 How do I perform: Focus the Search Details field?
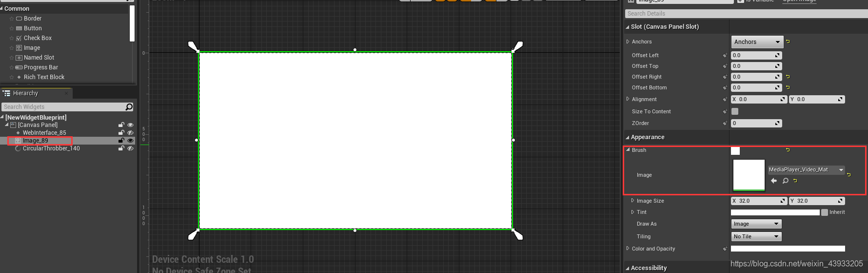click(x=746, y=14)
